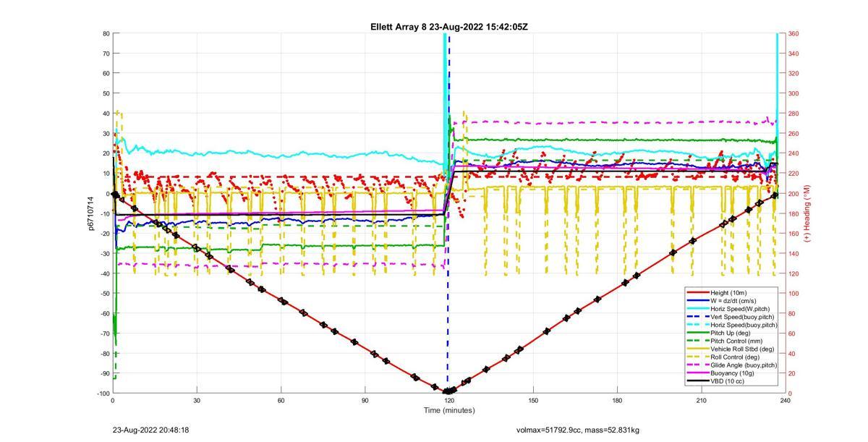Click the red line sample beside Height (10m)
The height and width of the screenshot is (442, 868).
(697, 292)
